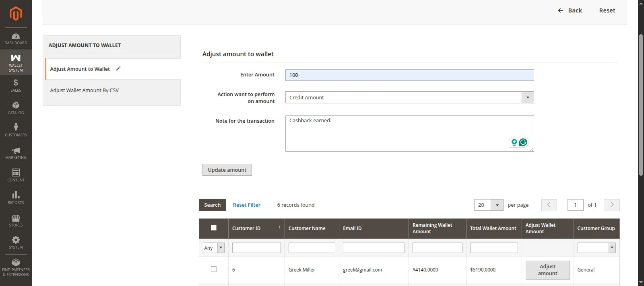The width and height of the screenshot is (644, 286).
Task: Click the Email ID filter field
Action: click(x=374, y=248)
